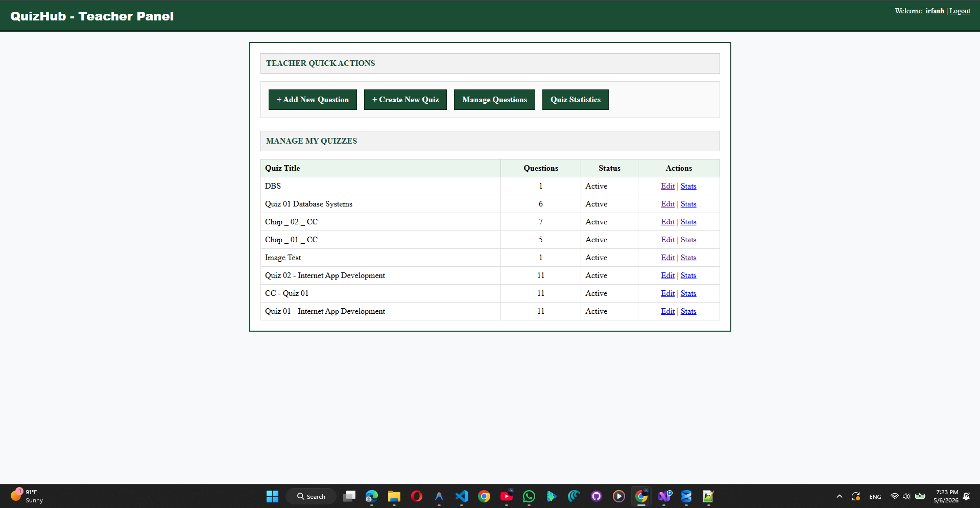
Task: Edit Quiz 02 - Internet App Development
Action: (x=668, y=275)
